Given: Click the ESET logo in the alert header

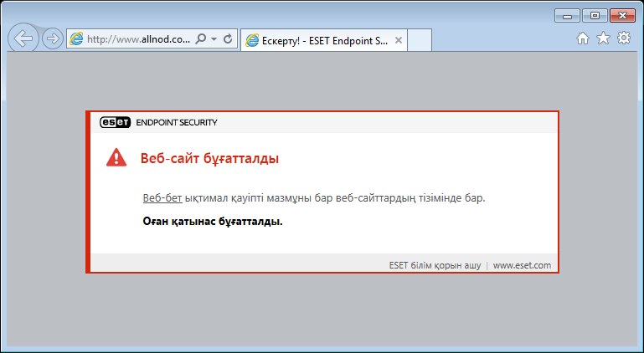Looking at the screenshot, I should pos(115,122).
